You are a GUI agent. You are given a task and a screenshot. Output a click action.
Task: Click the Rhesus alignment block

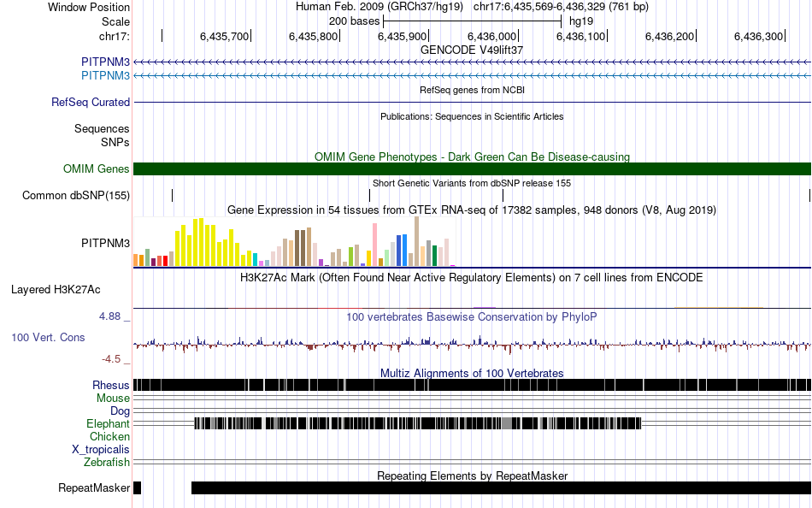coord(472,385)
